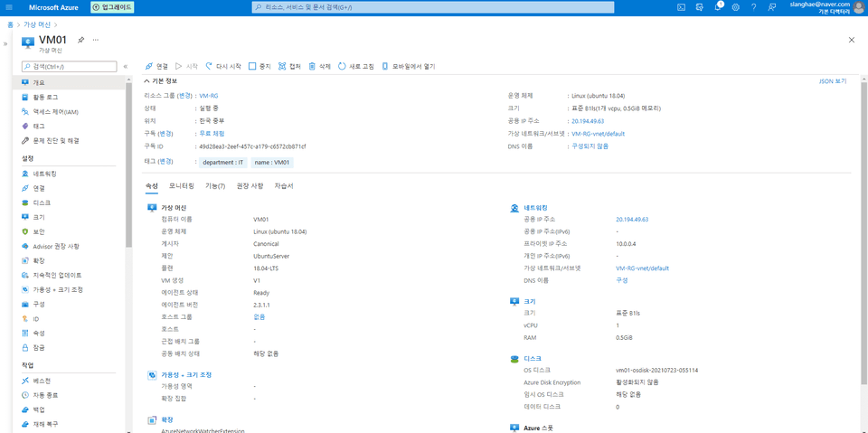Click the 업그레이드 button in the top bar
Screen dimensions: 868x433
[x=112, y=7]
